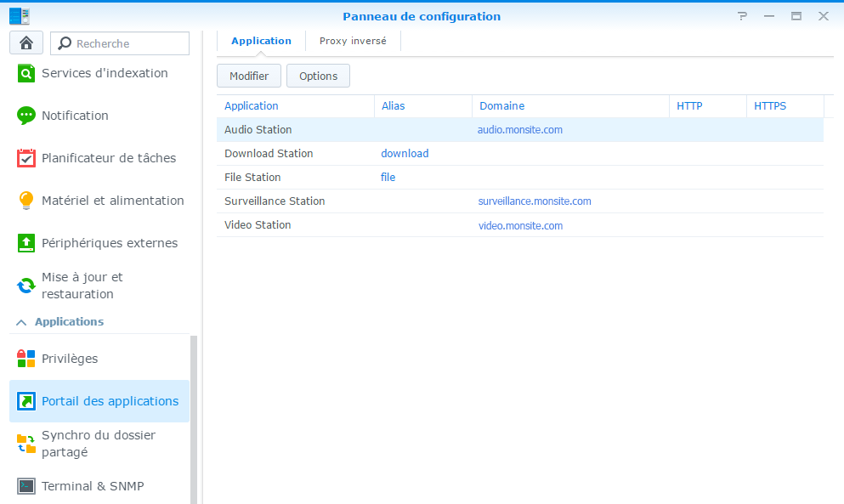Screen dimensions: 844x504
Task: Sort by the Alias column header
Action: click(423, 106)
